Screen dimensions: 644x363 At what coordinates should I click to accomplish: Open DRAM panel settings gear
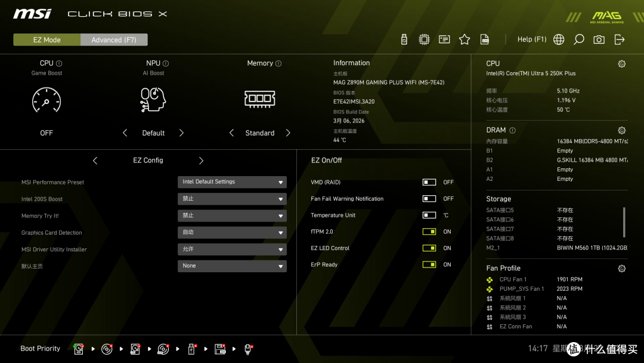click(622, 130)
